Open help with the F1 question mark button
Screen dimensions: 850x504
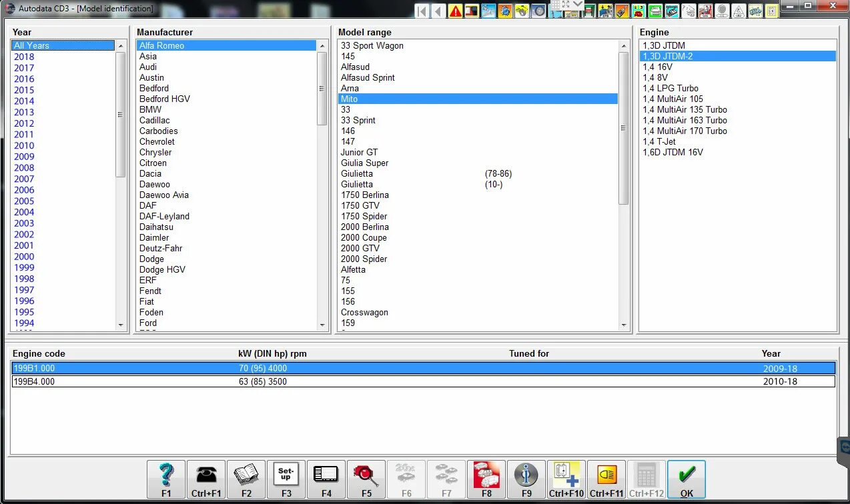[166, 479]
